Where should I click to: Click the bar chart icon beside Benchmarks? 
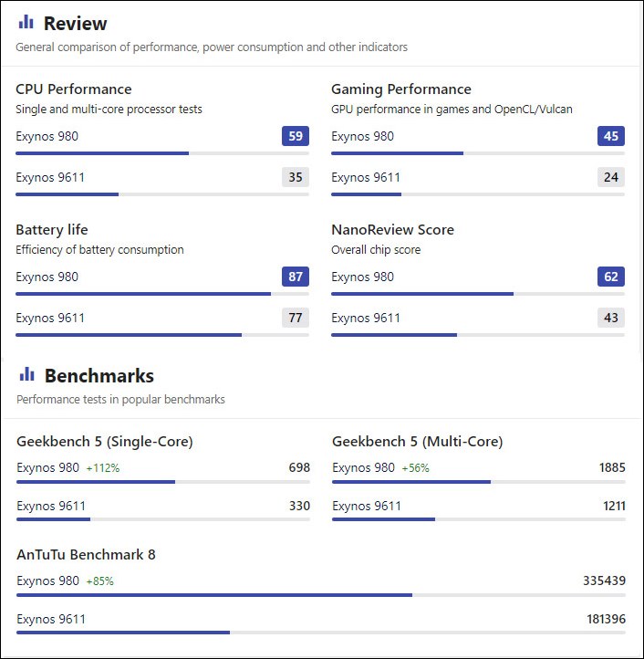pyautogui.click(x=26, y=374)
